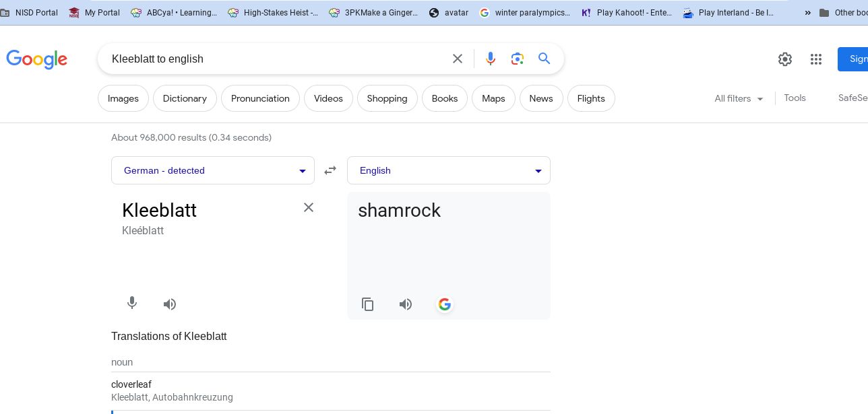
Task: Open Google settings gear
Action: tap(785, 59)
